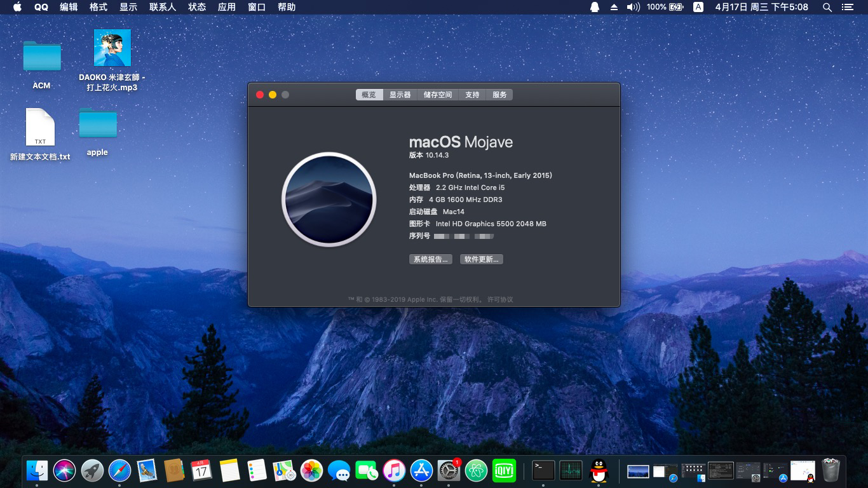Select DAOKO 打上花火.mp3 file on desktop
This screenshot has width=868, height=488.
[x=112, y=60]
